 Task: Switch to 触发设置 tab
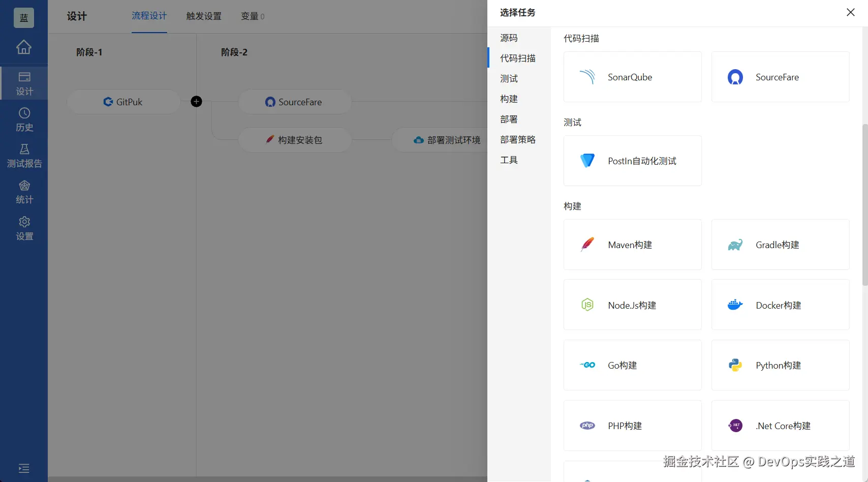204,16
